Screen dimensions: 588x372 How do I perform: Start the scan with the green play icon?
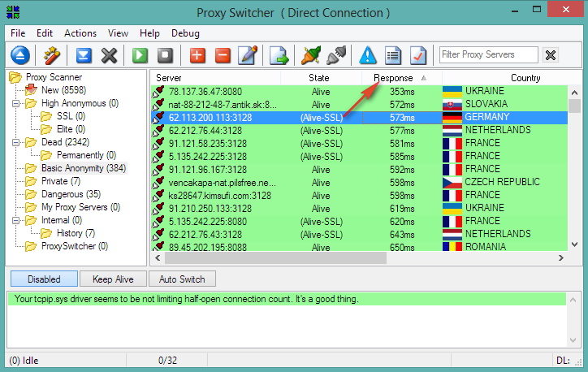point(140,55)
